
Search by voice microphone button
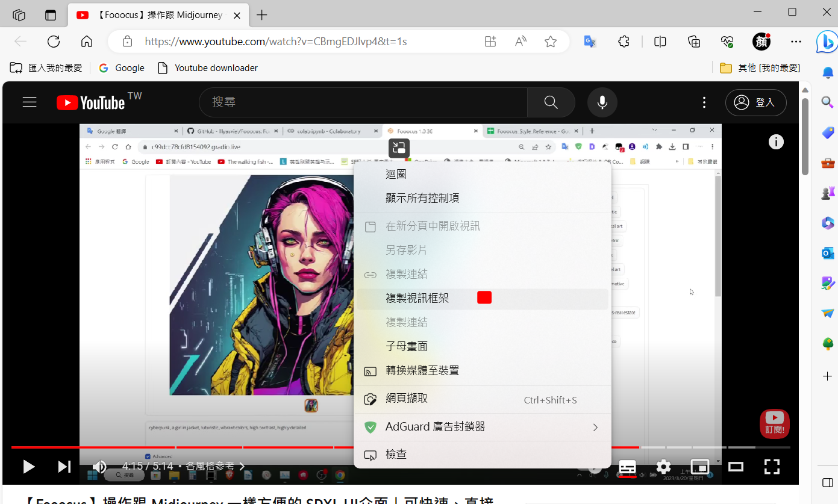[602, 102]
